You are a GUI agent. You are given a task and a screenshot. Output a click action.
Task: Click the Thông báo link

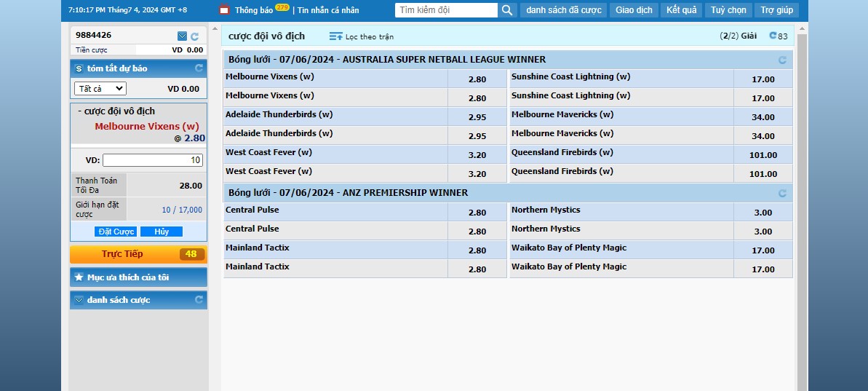(x=253, y=10)
